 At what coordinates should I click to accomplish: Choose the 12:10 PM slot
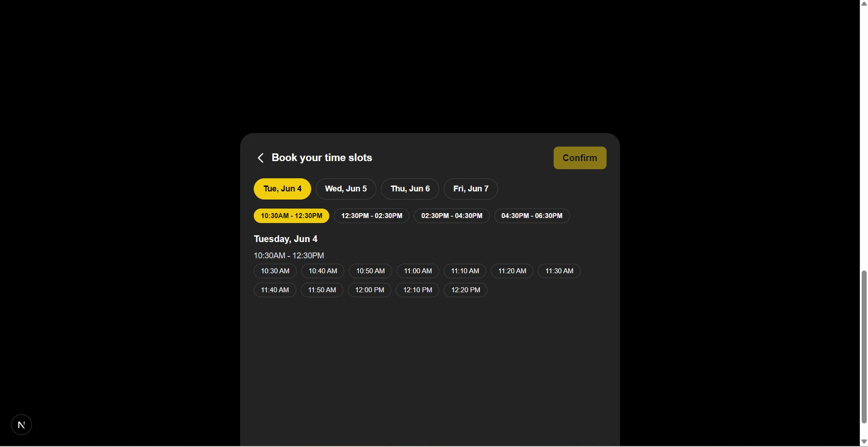418,290
